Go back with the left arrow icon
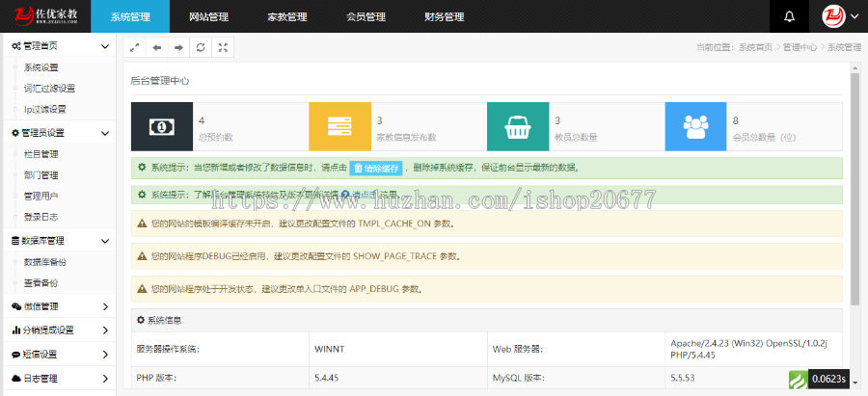 156,47
